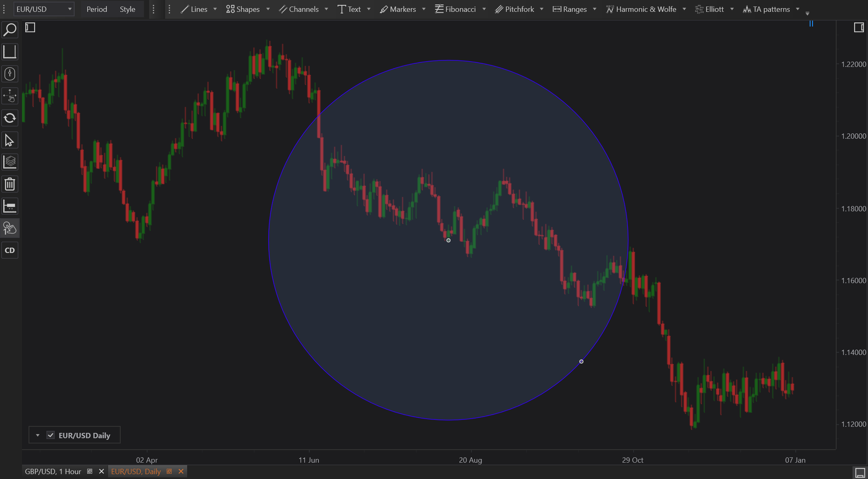868x479 pixels.
Task: Select the arrow cursor tool
Action: [x=10, y=140]
